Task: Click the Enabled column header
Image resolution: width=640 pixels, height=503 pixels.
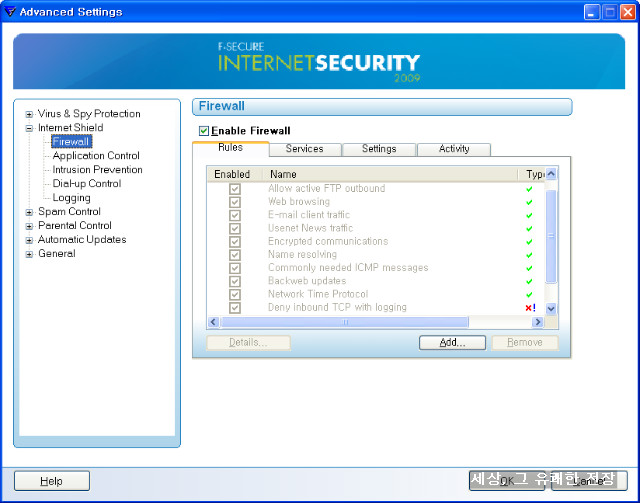Action: (234, 174)
